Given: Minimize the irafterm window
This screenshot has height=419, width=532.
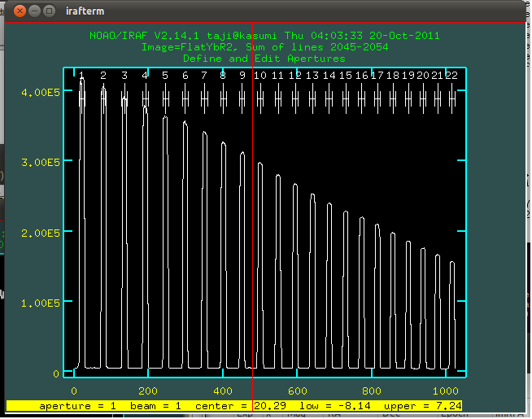Looking at the screenshot, I should pos(36,11).
